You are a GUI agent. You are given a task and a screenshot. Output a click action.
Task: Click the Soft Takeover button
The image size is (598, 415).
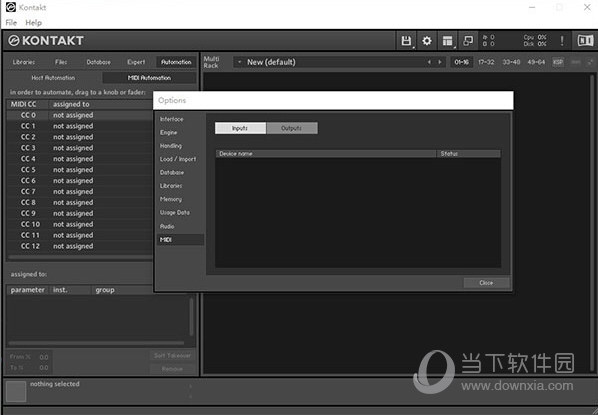pos(172,355)
